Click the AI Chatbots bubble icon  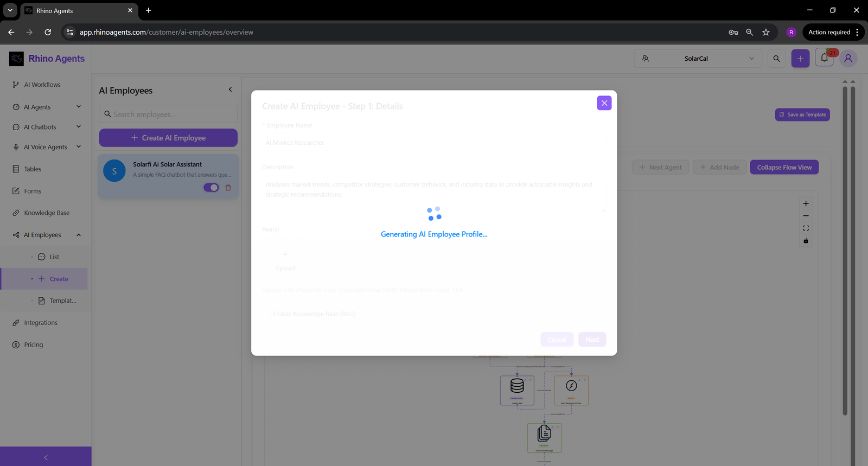coord(16,127)
